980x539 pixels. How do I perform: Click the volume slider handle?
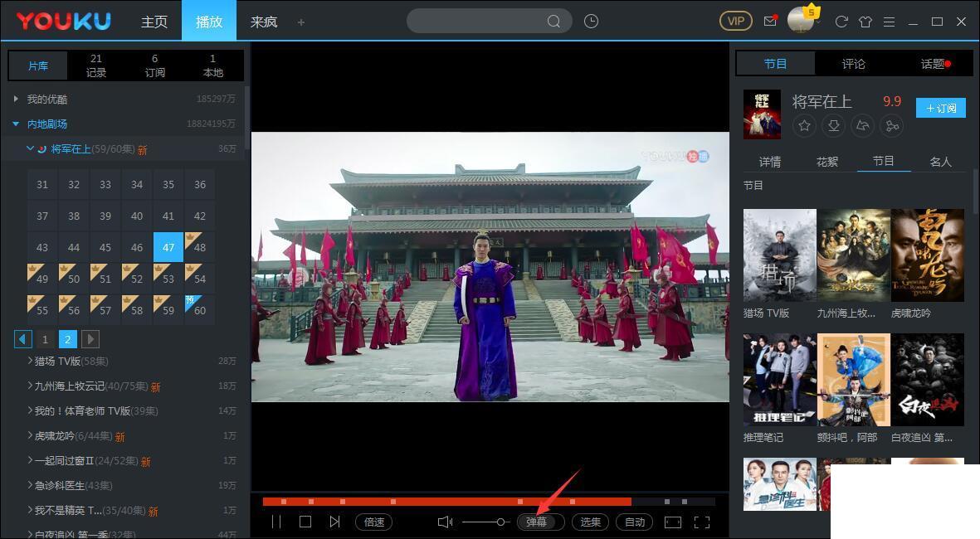(x=501, y=522)
